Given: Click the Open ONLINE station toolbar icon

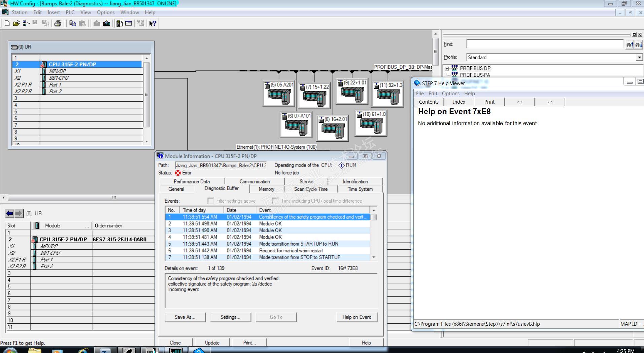Looking at the screenshot, I should click(x=26, y=24).
